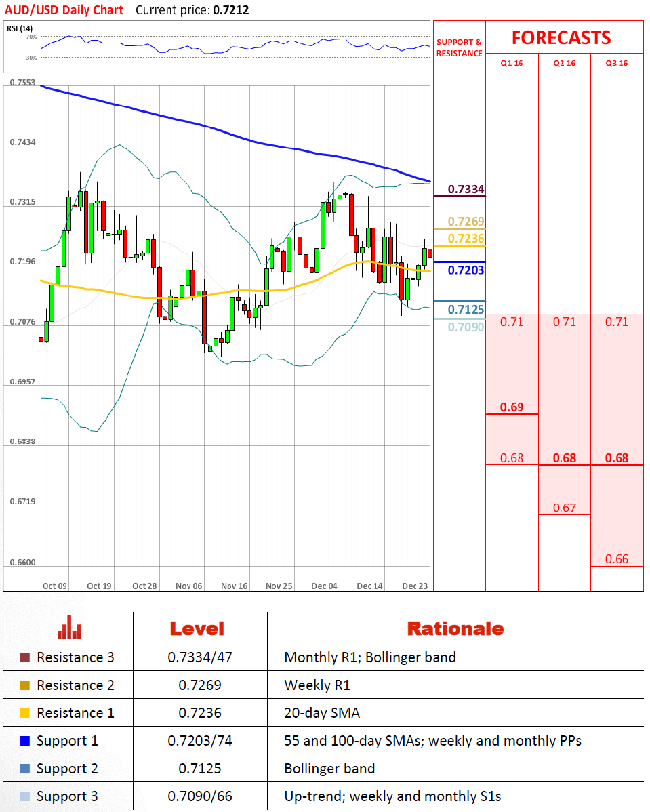Click the 0.6600 price axis label
Viewport: 650px width, 812px height.
[x=23, y=563]
